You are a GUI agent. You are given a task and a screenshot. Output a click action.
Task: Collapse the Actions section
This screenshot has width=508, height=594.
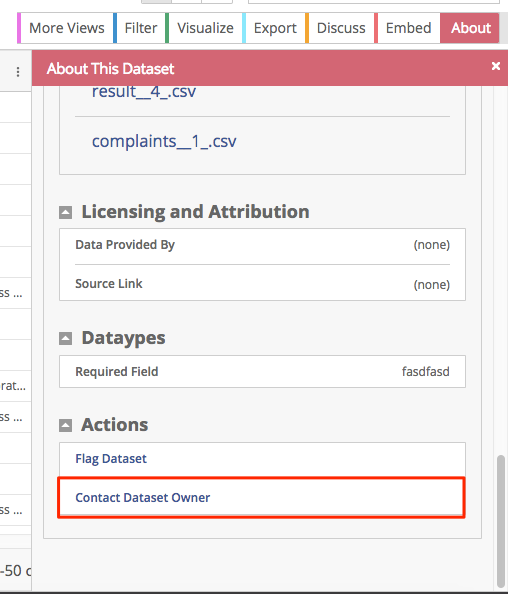click(x=65, y=425)
